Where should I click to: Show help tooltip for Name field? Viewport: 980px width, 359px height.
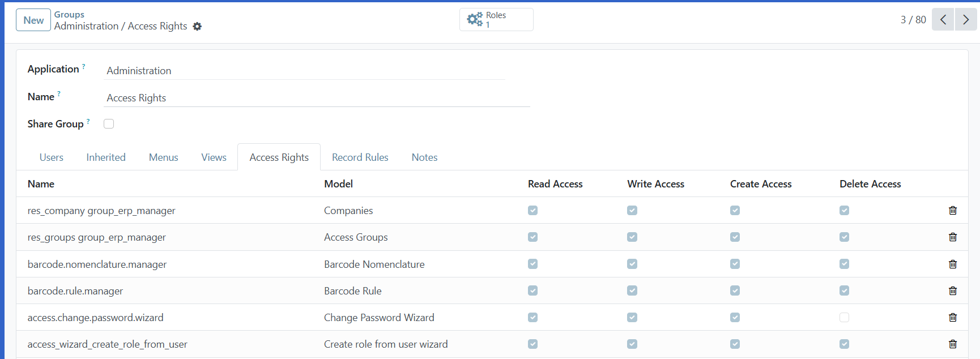(59, 94)
